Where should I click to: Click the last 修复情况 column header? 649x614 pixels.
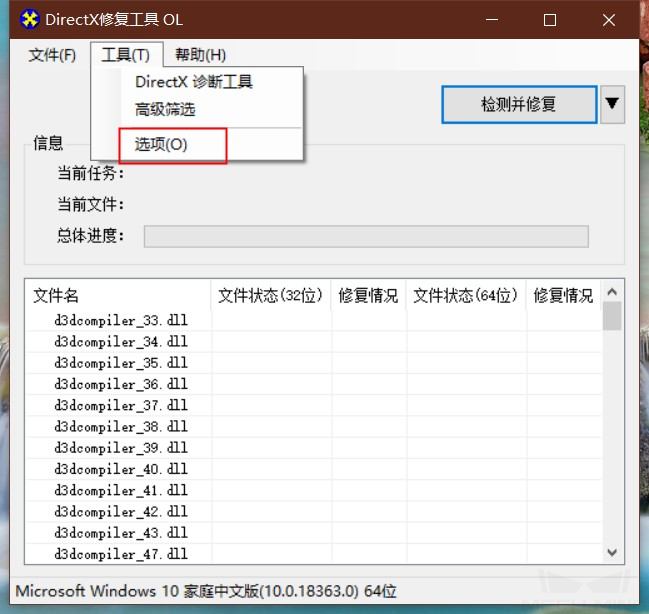pyautogui.click(x=563, y=296)
